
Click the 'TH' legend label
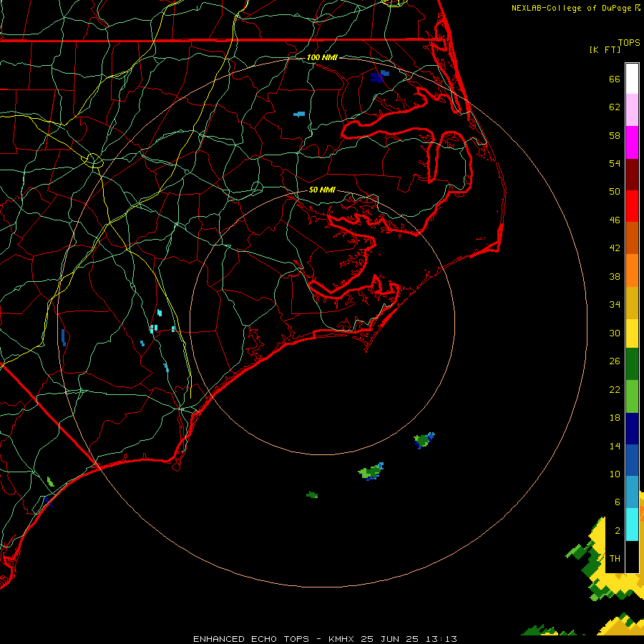[x=615, y=559]
